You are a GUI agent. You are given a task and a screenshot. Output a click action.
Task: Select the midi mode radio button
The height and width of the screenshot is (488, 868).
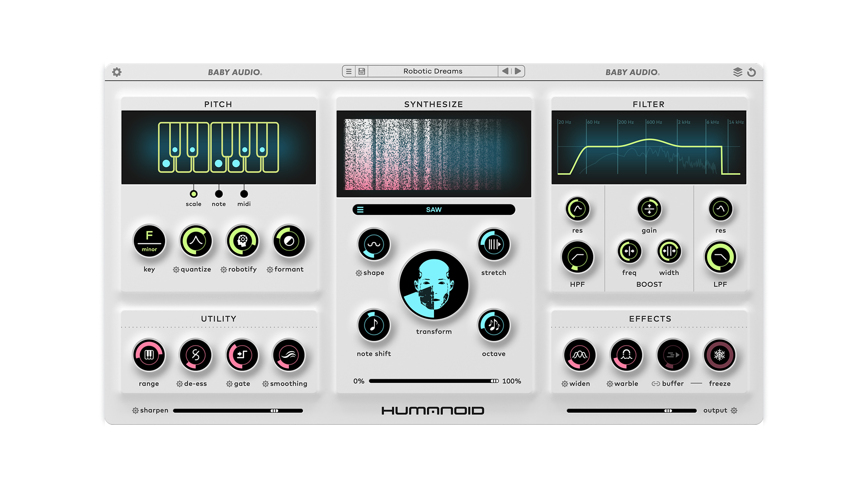[244, 194]
